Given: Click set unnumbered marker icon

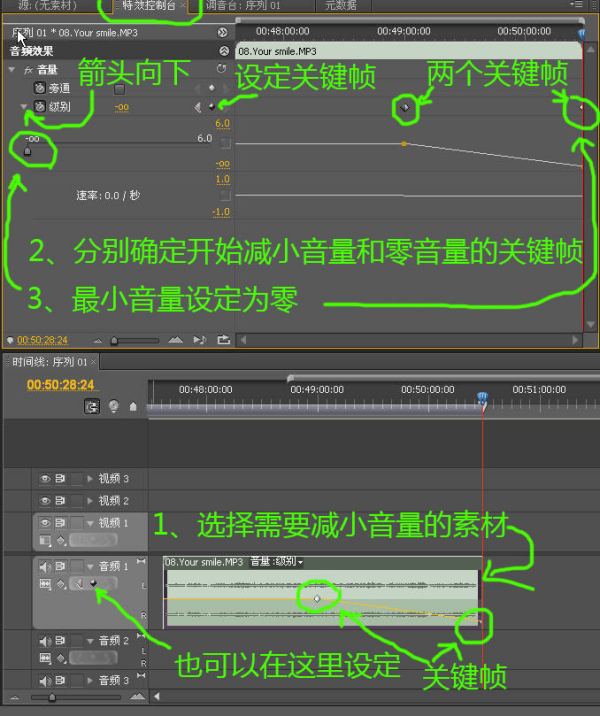Looking at the screenshot, I should click(x=133, y=406).
